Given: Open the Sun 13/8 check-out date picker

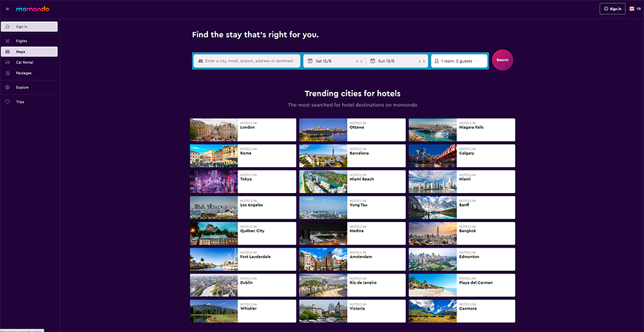Looking at the screenshot, I should [392, 61].
